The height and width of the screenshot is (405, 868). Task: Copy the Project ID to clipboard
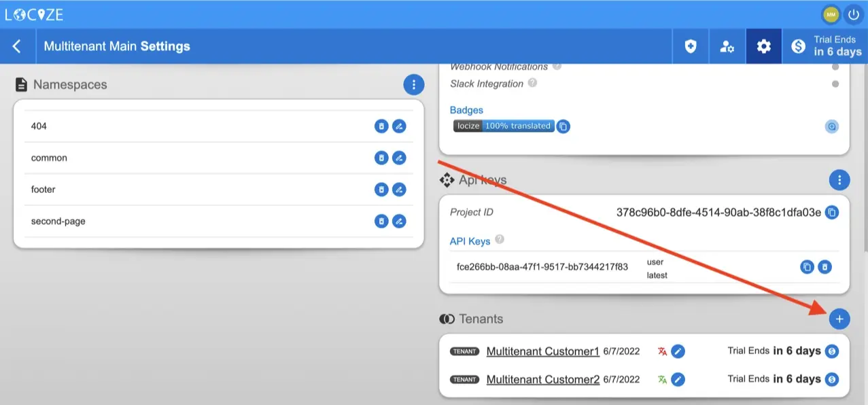(x=831, y=213)
